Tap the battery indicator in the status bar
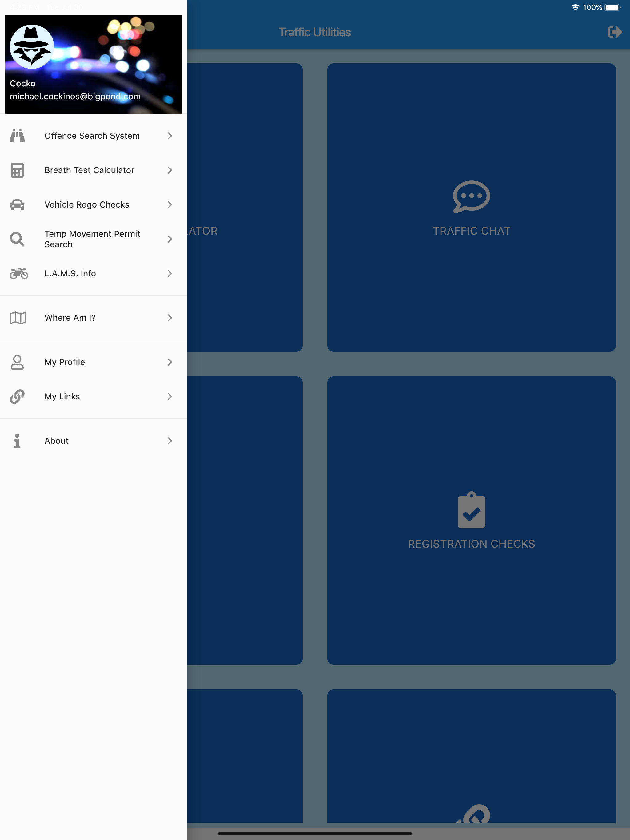Viewport: 630px width, 840px height. click(x=612, y=7)
